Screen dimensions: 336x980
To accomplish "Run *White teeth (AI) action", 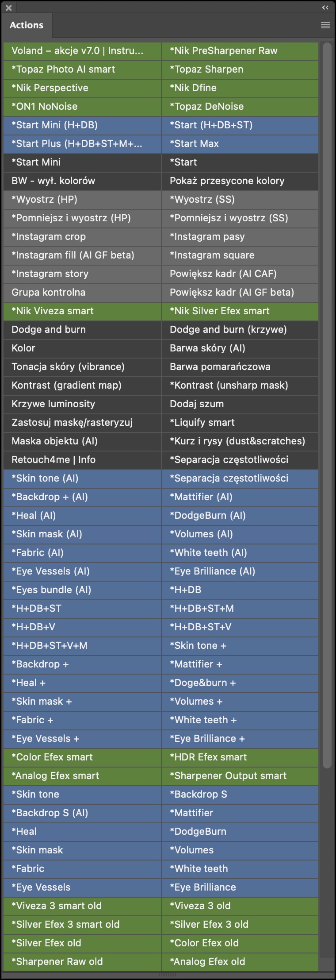I will click(x=240, y=553).
